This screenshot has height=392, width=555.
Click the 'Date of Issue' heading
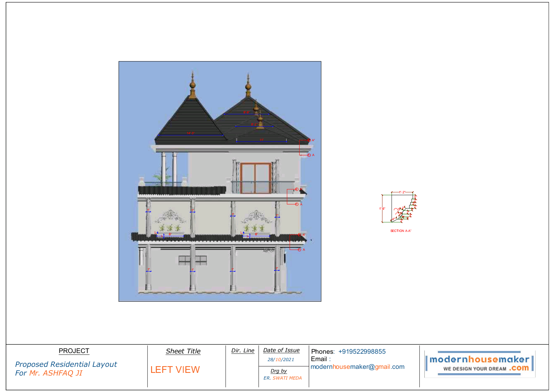click(281, 350)
